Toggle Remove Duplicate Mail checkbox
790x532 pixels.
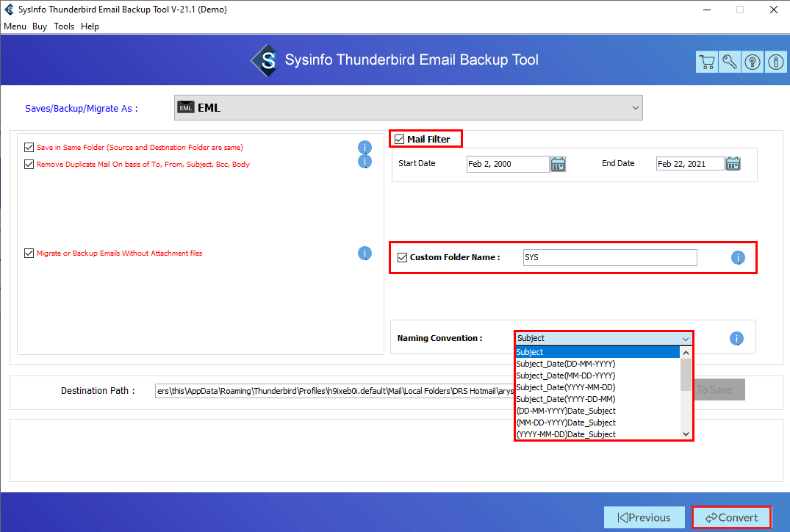pyautogui.click(x=29, y=165)
